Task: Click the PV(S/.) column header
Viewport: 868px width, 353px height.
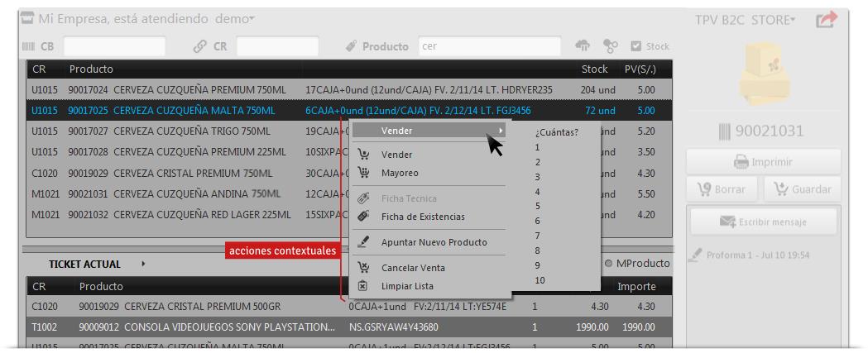Action: click(640, 69)
